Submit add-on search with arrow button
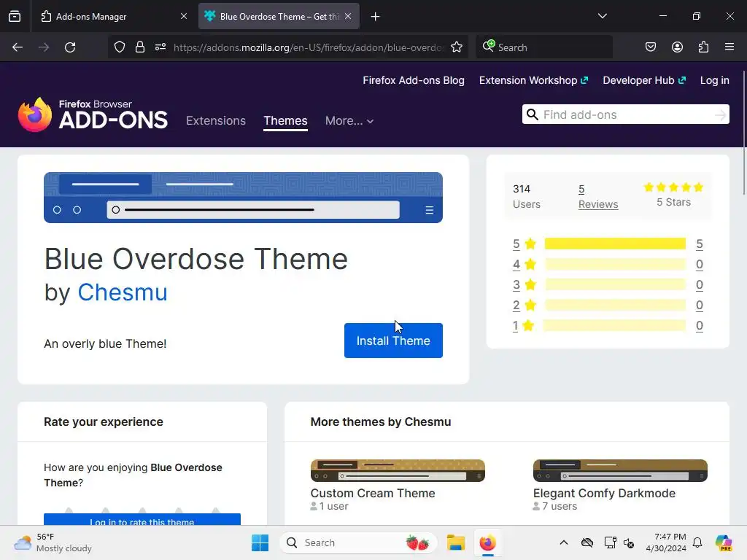The height and width of the screenshot is (560, 747). click(x=720, y=114)
